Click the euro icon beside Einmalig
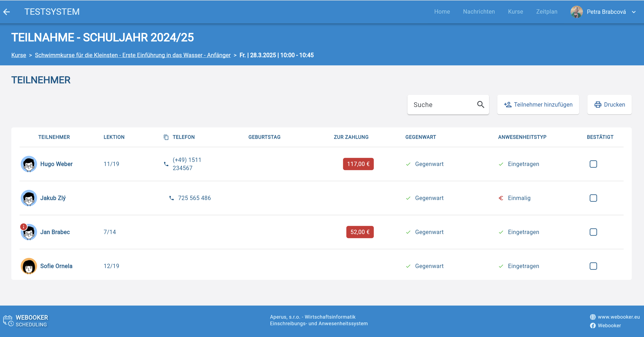Screen dimensions: 644x337 [501, 198]
